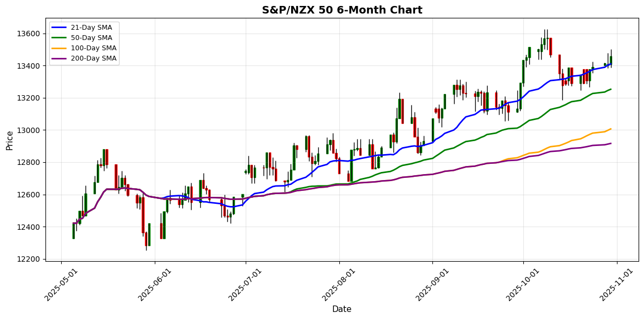Click the orange line swatch in the legend

click(60, 48)
